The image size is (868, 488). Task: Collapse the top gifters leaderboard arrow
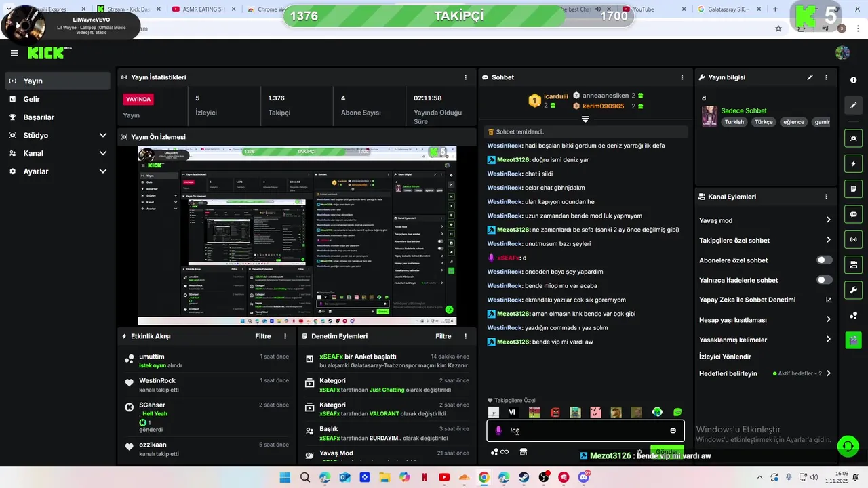click(585, 119)
